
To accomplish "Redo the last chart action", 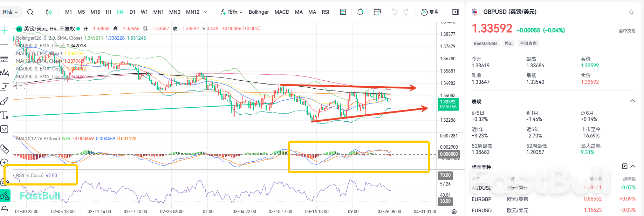I will [406, 12].
